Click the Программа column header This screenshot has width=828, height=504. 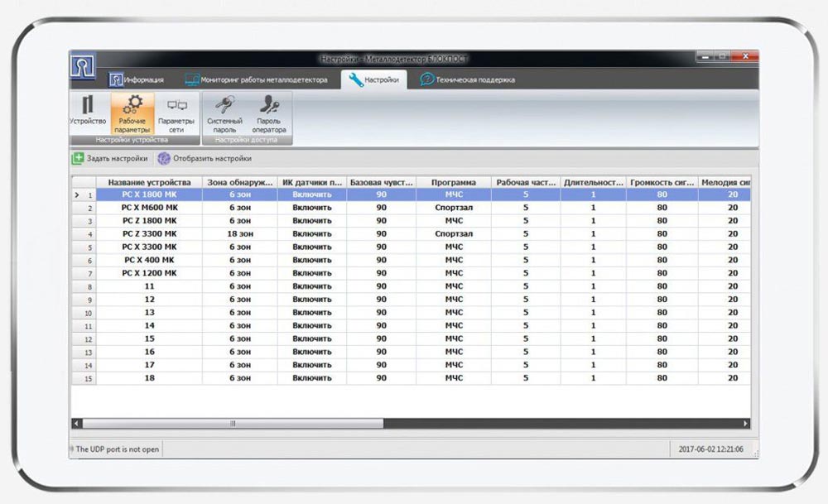[454, 182]
